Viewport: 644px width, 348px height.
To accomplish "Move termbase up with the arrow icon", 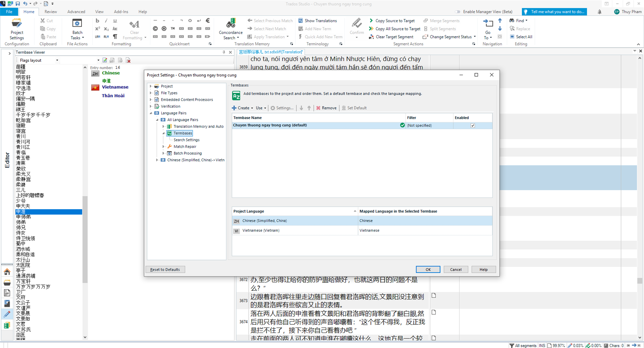I will coord(309,108).
